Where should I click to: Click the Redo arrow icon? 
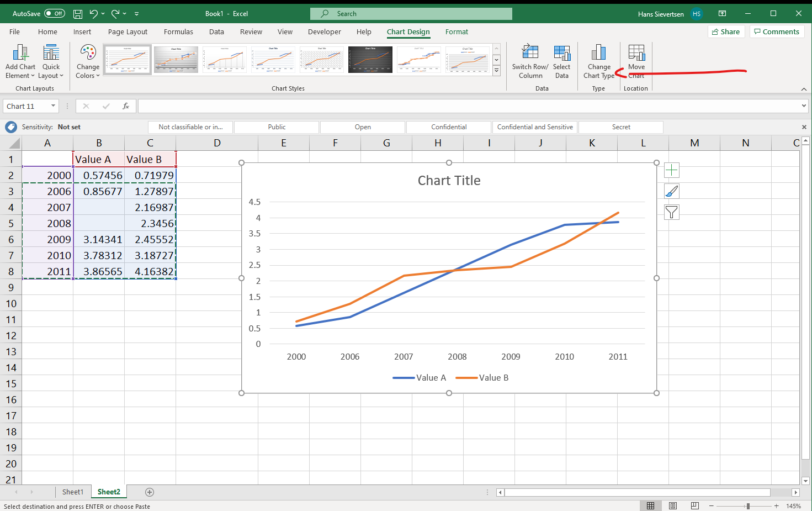click(115, 13)
